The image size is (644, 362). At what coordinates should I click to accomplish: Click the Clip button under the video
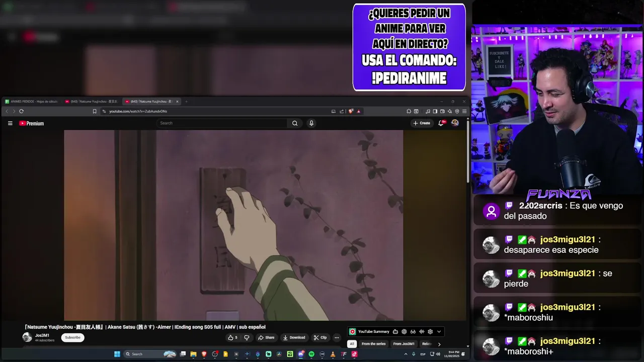[x=320, y=337]
